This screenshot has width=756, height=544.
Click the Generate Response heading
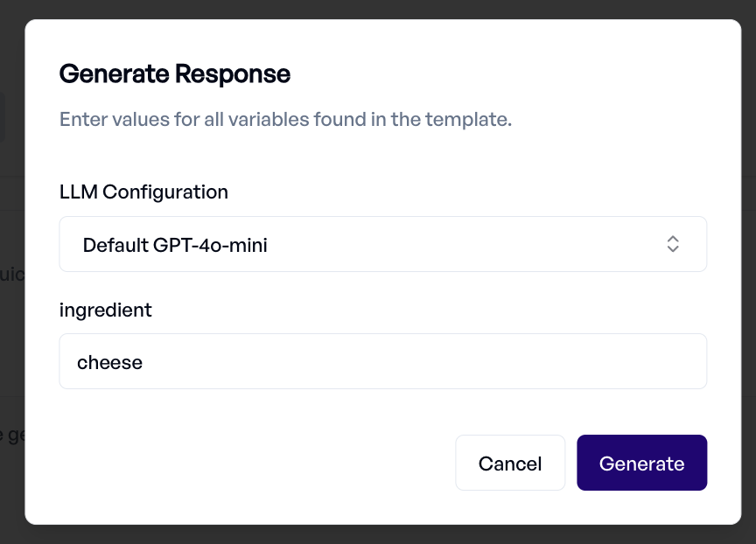point(174,74)
